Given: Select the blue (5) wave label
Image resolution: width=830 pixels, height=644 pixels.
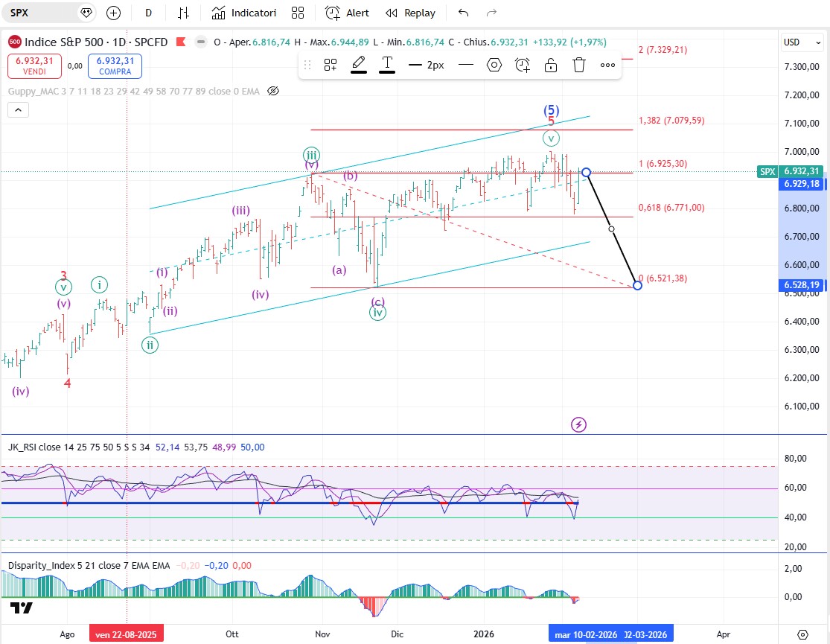Looking at the screenshot, I should [x=551, y=110].
